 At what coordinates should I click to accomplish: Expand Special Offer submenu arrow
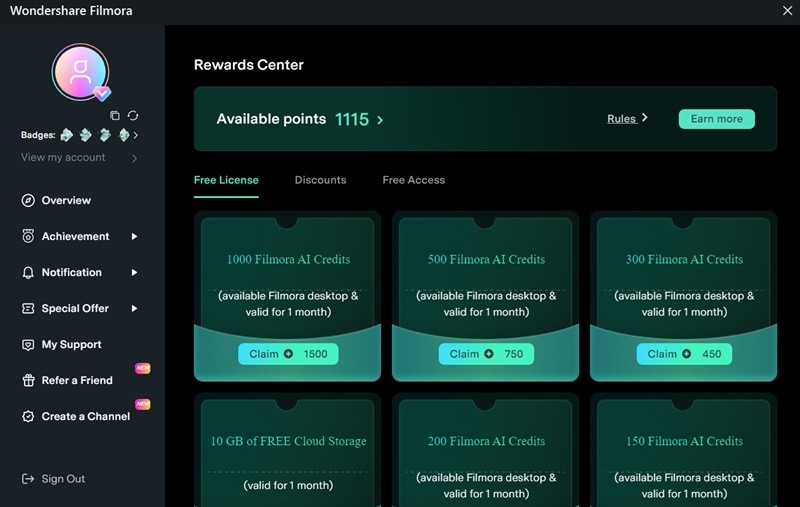pos(134,308)
